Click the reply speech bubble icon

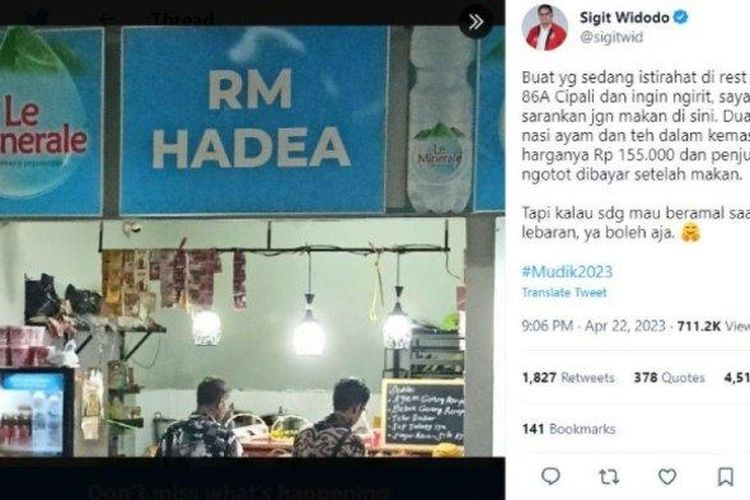click(x=551, y=476)
